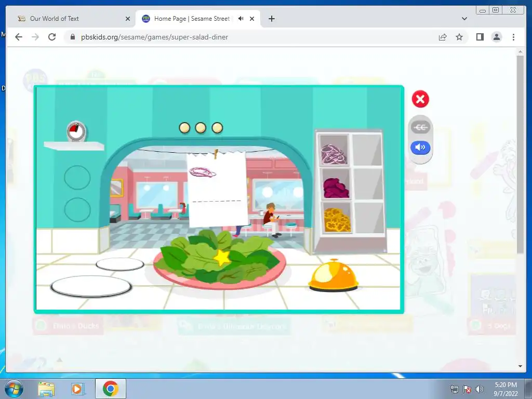
Task: Click the third round progress light
Action: click(217, 128)
